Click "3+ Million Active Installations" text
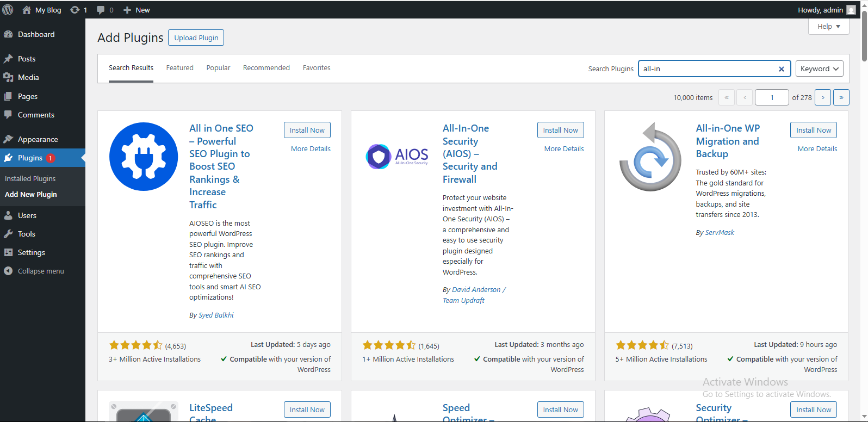This screenshot has width=868, height=422. tap(154, 359)
